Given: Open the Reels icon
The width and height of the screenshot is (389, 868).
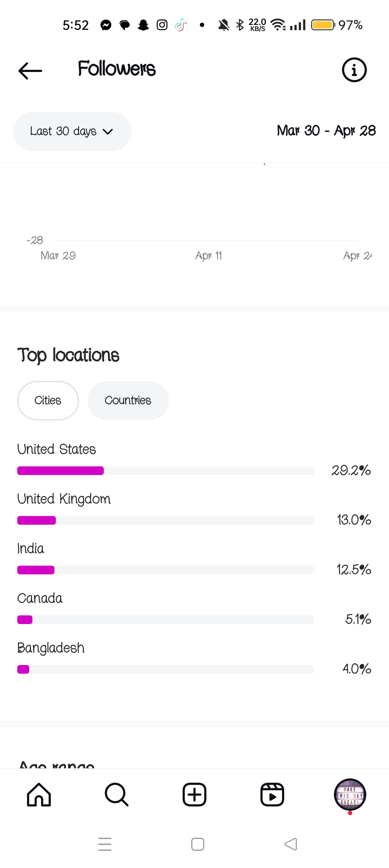Looking at the screenshot, I should click(x=272, y=795).
